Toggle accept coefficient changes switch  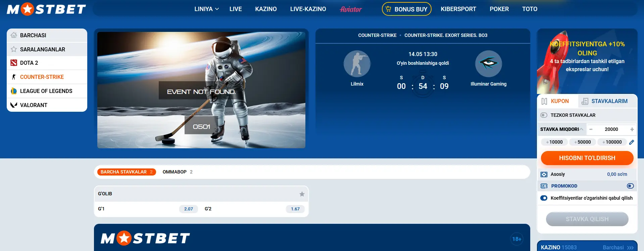(x=544, y=198)
